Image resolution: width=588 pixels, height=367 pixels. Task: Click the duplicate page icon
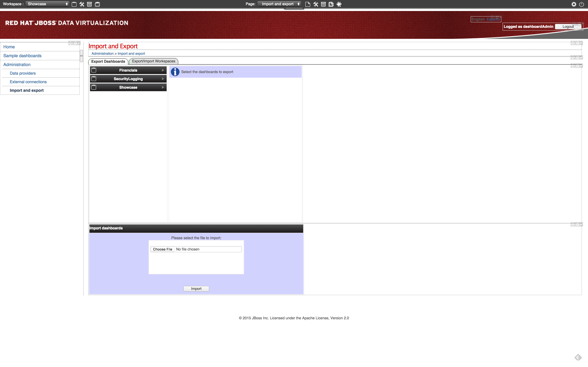(331, 4)
